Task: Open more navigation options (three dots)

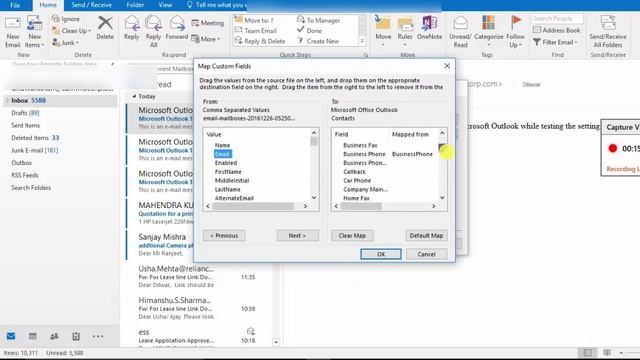Action: (98, 336)
